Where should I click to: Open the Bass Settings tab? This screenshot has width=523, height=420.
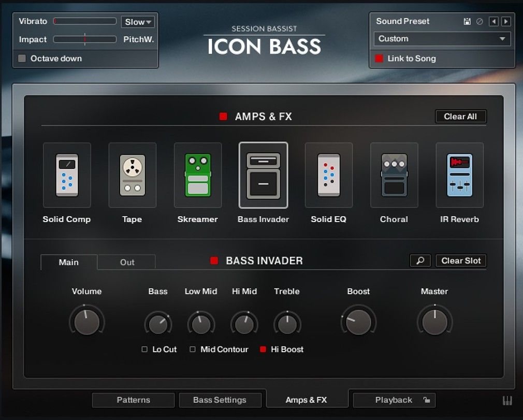pos(220,400)
